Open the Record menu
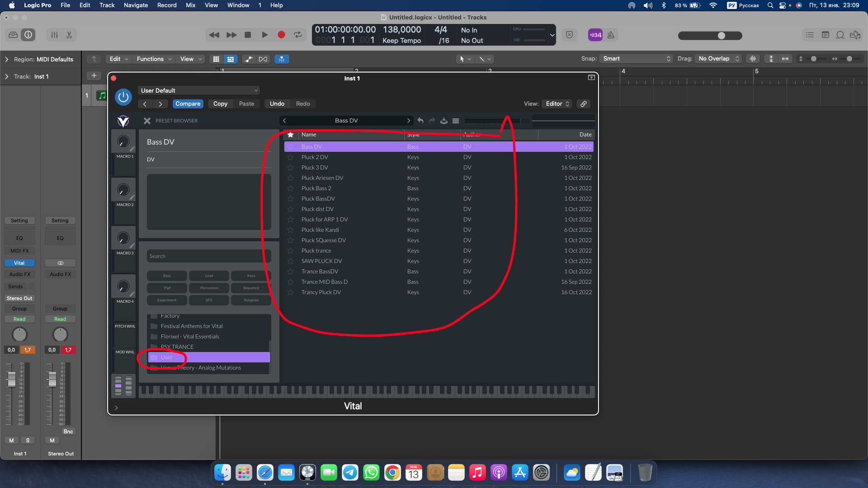The width and height of the screenshot is (868, 488). click(166, 5)
